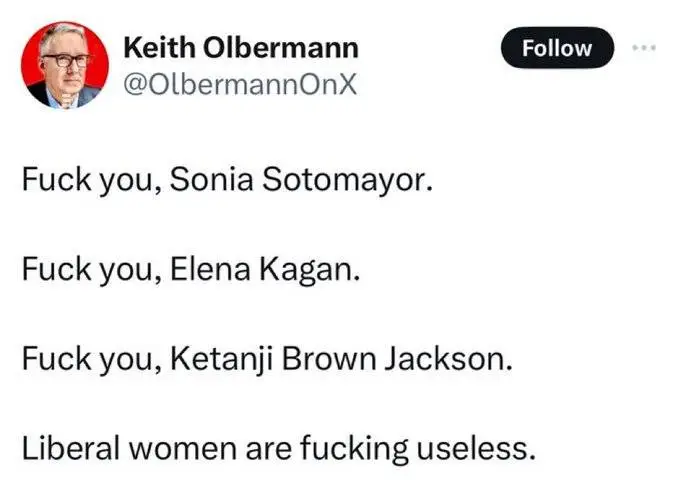Screen dimensions: 680x499
Task: Click the glasses in the profile avatar
Action: 65,61
